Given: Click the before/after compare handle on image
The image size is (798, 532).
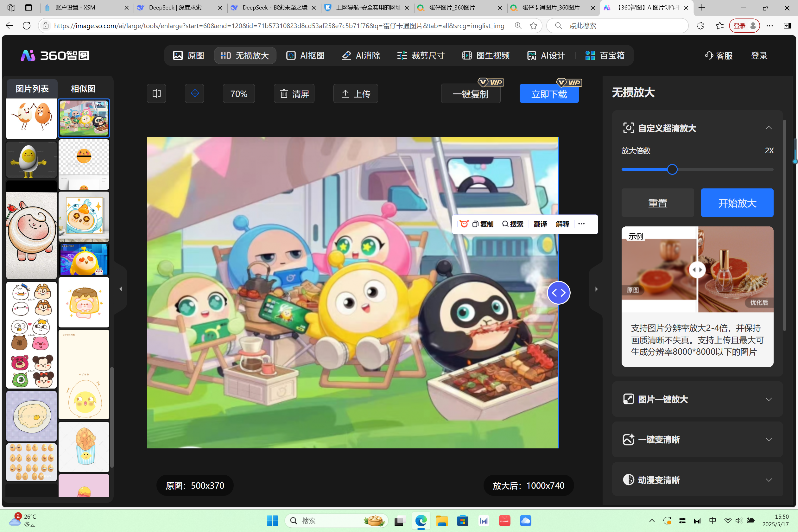Looking at the screenshot, I should point(559,293).
